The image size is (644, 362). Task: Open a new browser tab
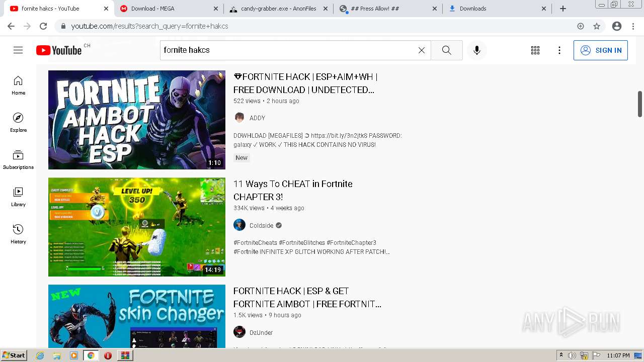563,9
